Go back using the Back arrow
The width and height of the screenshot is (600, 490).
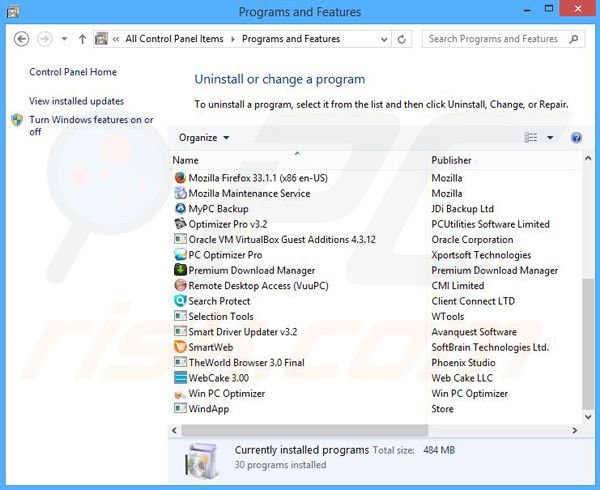tap(21, 39)
